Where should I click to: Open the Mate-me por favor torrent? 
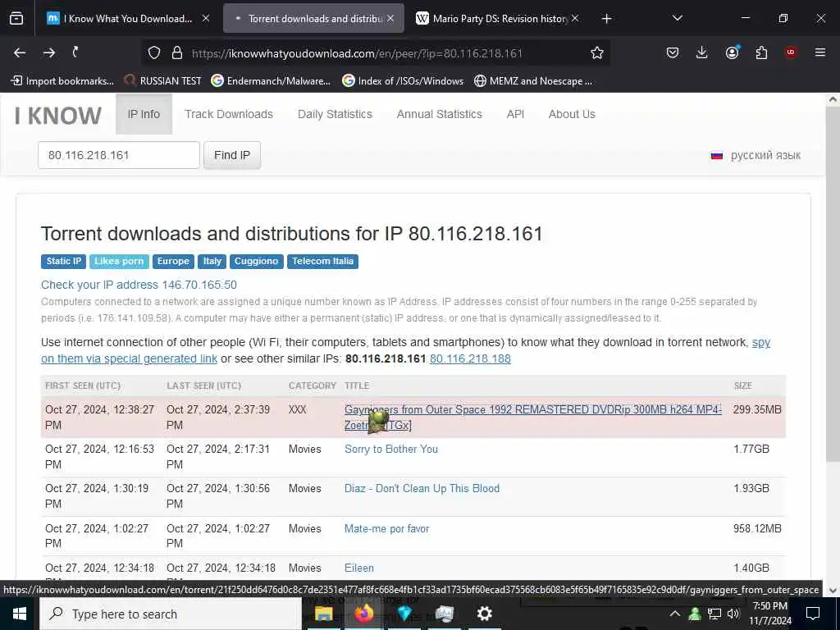387,529
